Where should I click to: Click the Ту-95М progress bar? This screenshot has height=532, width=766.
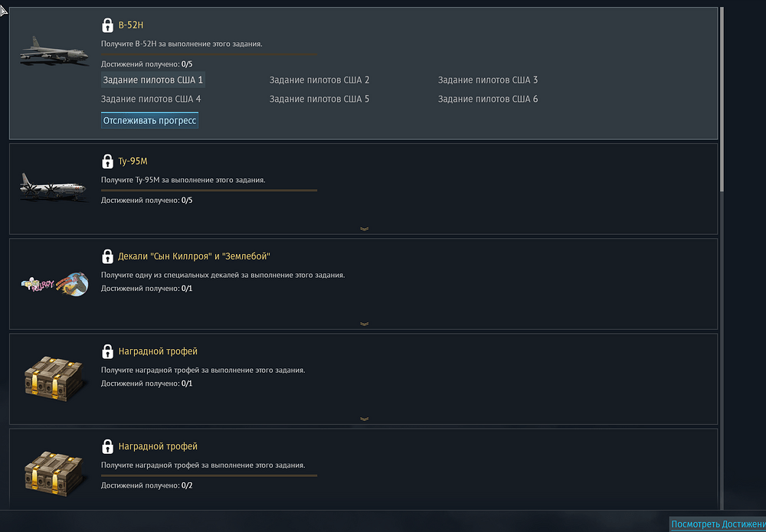click(209, 190)
